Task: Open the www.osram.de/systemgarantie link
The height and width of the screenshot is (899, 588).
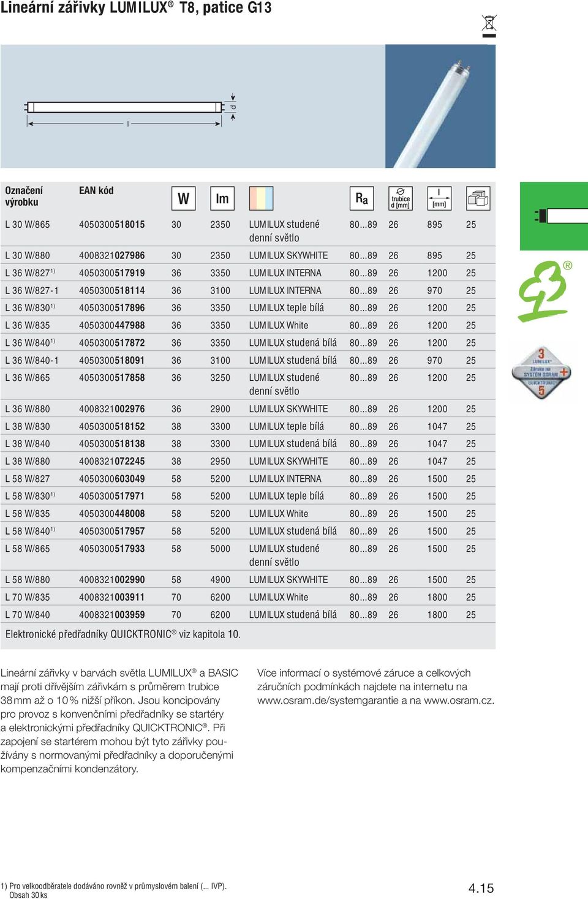Action: point(328,701)
